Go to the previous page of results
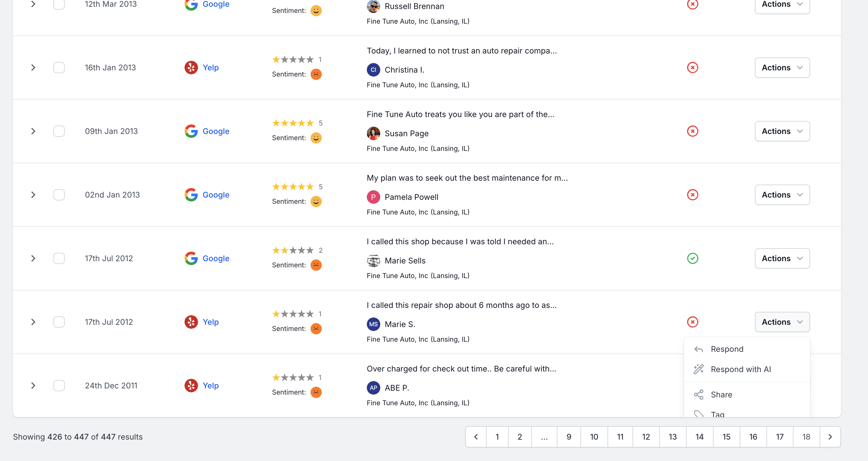The image size is (868, 461). click(x=476, y=437)
